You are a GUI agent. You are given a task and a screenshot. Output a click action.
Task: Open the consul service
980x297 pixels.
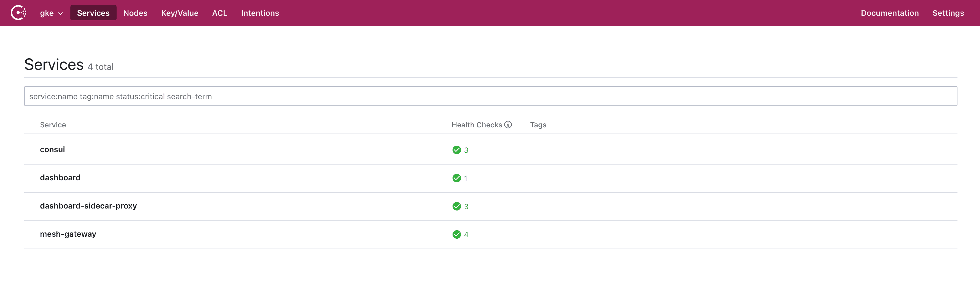pos(52,150)
